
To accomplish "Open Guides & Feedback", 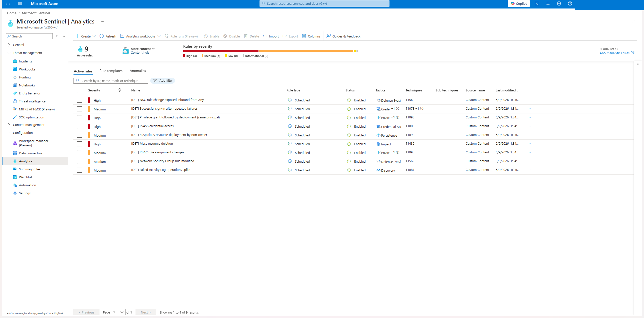I will 343,36.
